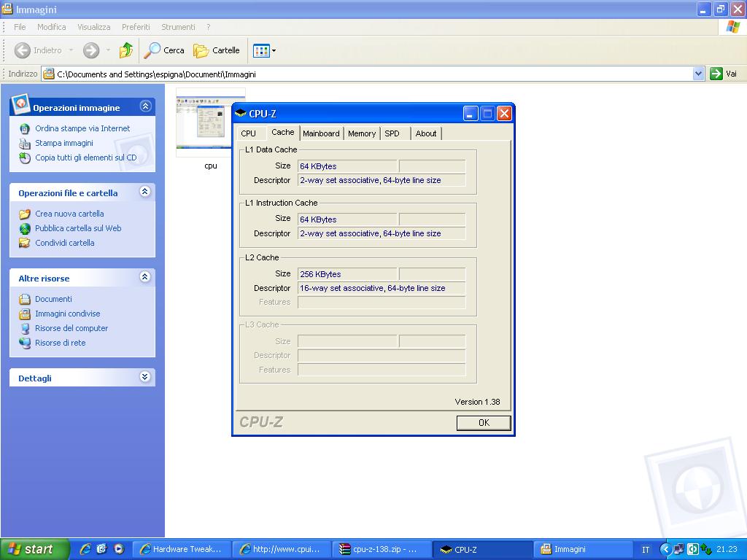Click the L1 Data Cache size field
Image resolution: width=747 pixels, height=560 pixels.
347,166
